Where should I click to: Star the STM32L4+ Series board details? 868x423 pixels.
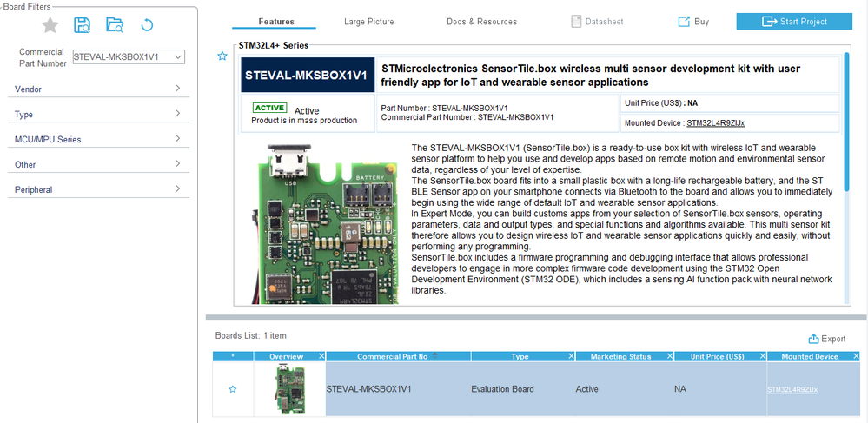coord(222,56)
